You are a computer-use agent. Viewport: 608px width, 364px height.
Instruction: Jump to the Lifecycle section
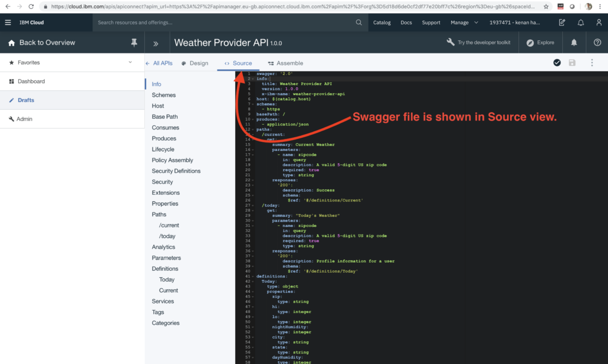[x=163, y=149]
